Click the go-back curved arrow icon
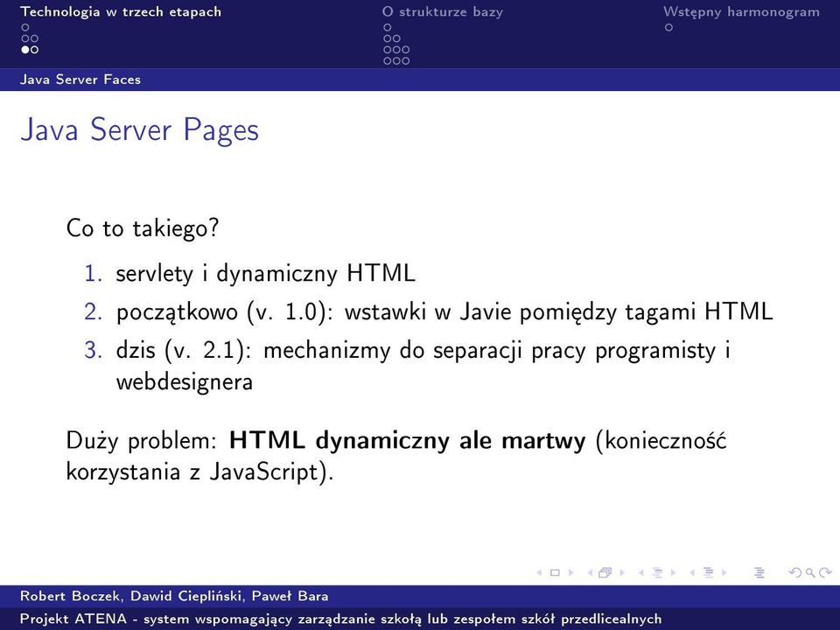 [x=795, y=572]
